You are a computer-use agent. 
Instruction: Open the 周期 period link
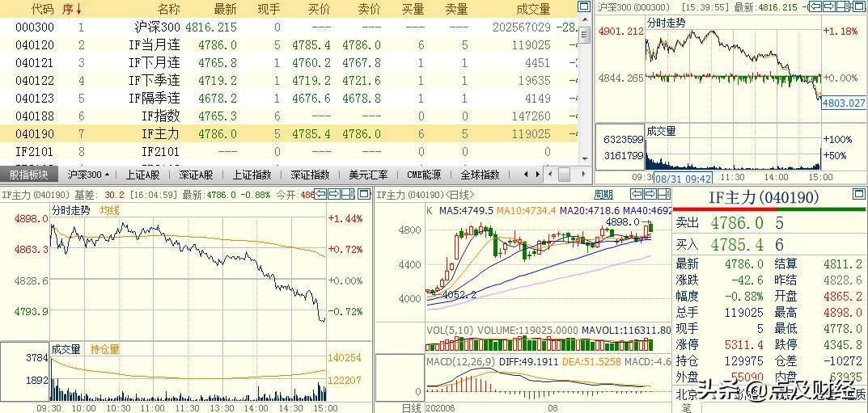[x=603, y=195]
